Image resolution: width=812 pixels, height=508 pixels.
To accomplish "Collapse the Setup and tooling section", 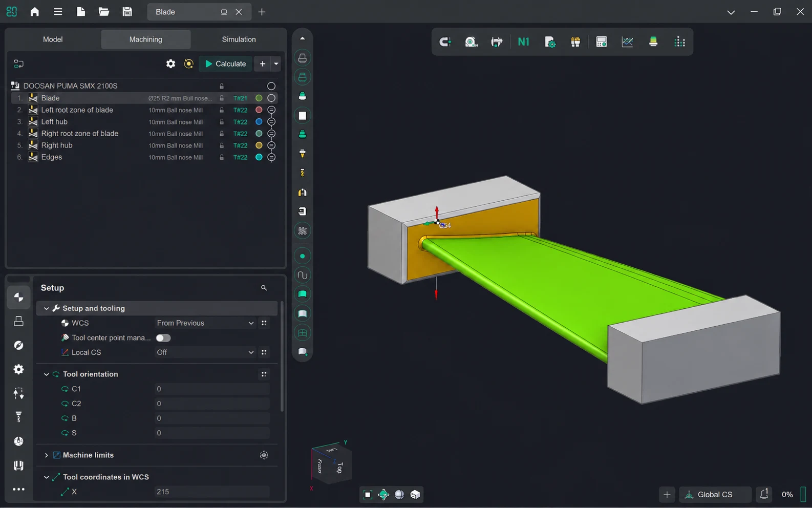I will pos(46,308).
